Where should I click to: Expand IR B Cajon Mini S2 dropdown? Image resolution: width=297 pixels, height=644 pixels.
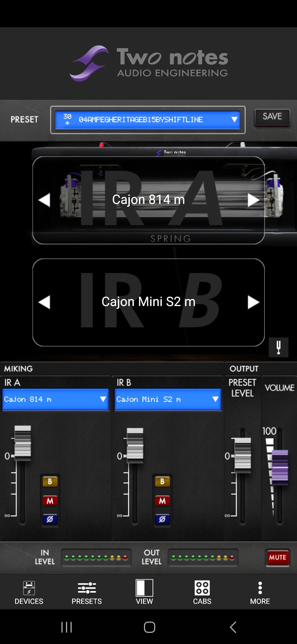pos(168,399)
